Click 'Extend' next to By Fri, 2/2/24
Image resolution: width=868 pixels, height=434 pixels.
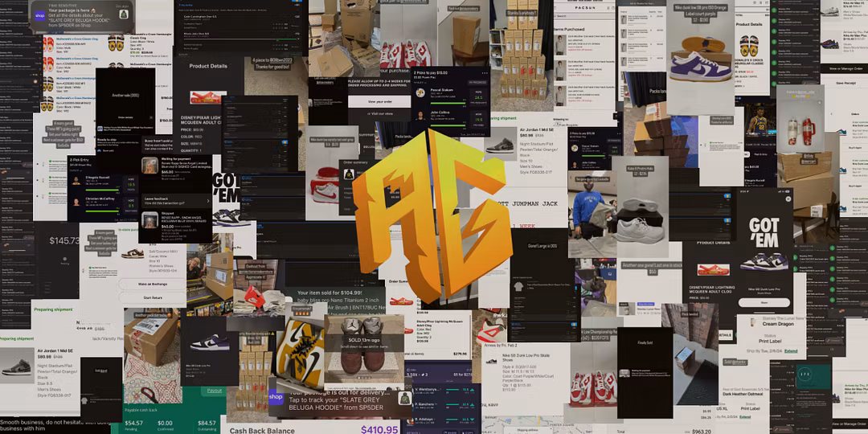click(x=745, y=417)
